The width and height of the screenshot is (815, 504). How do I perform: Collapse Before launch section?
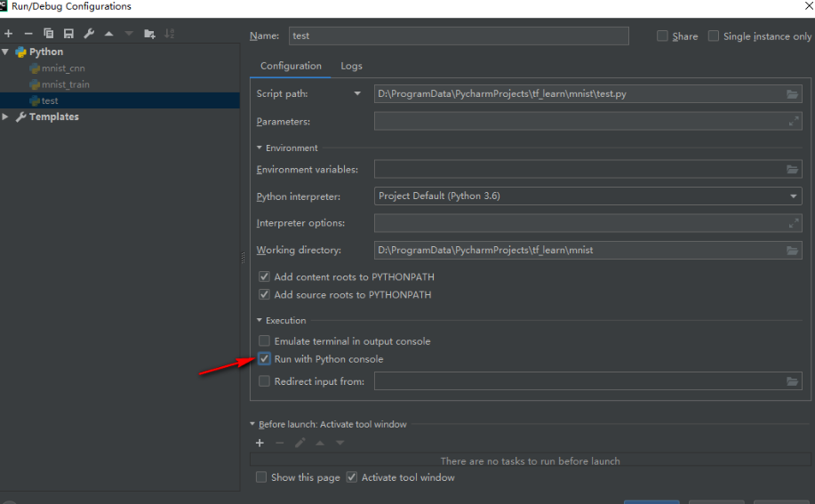252,425
